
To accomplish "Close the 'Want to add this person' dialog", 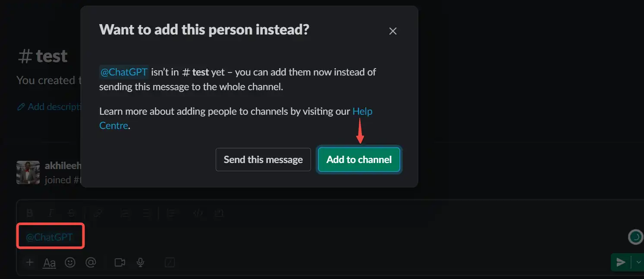I will (x=393, y=31).
